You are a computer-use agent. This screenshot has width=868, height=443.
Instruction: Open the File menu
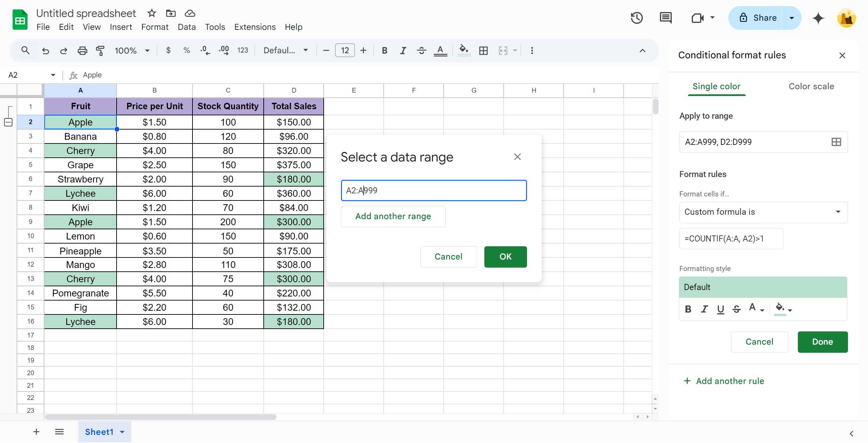point(43,27)
